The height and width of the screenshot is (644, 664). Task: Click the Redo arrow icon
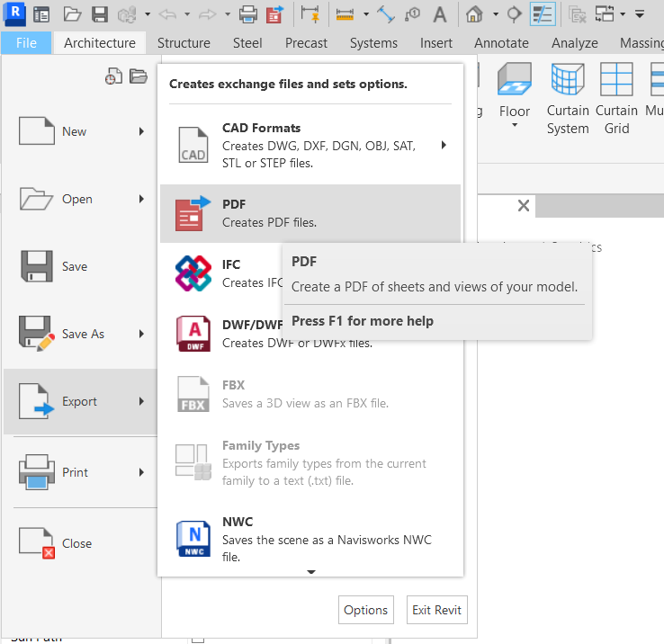(x=208, y=14)
